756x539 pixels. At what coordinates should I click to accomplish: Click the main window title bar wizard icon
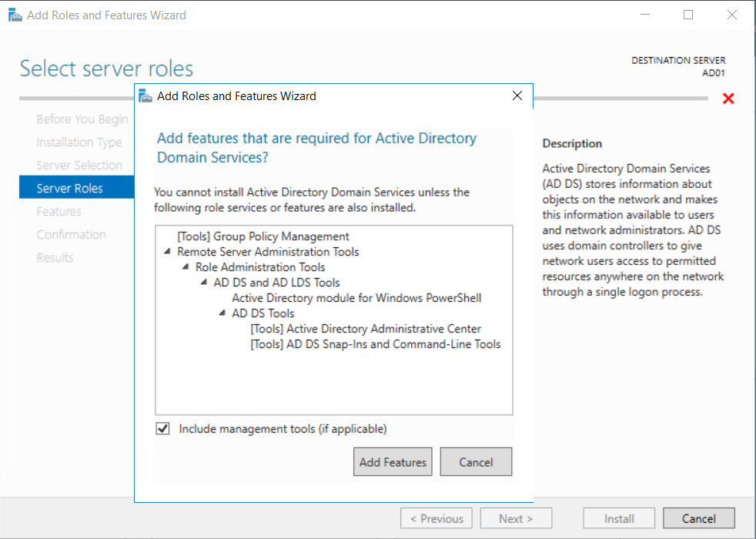coord(15,15)
